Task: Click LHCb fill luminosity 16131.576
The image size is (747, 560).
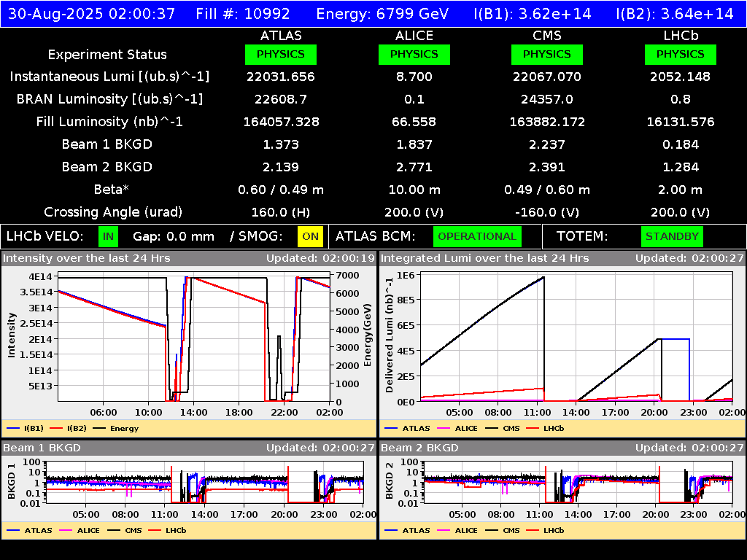Action: (x=681, y=122)
